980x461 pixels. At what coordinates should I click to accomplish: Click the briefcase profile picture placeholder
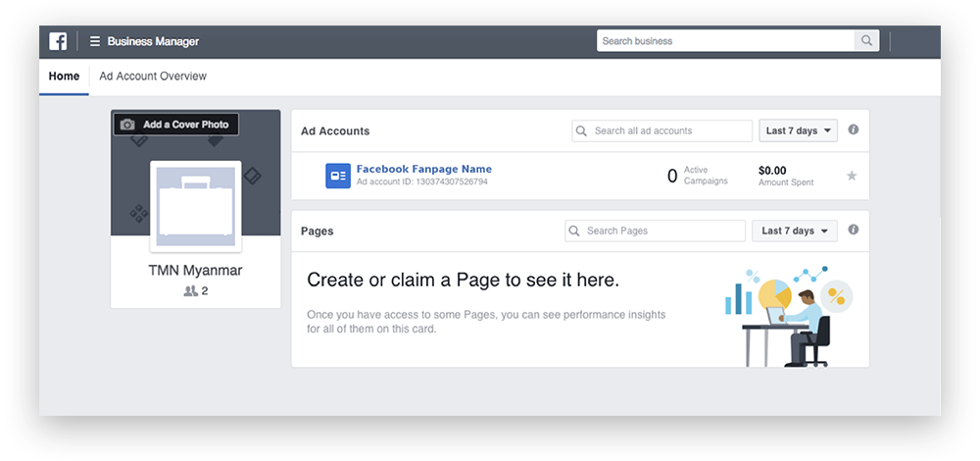pos(196,206)
